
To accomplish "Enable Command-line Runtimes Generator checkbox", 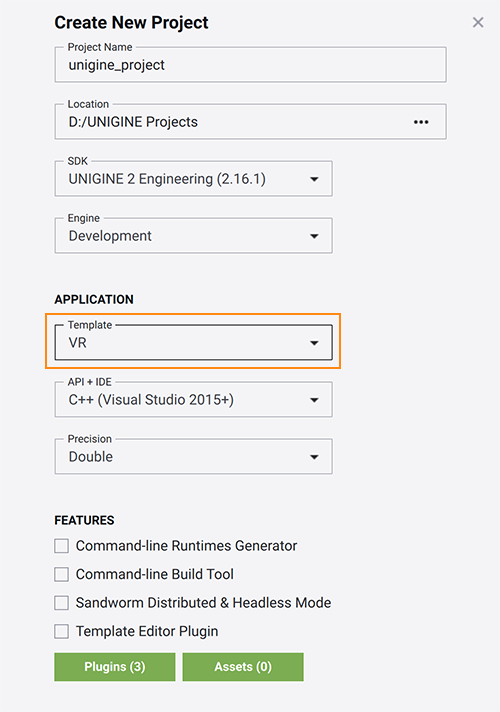I will click(x=61, y=545).
